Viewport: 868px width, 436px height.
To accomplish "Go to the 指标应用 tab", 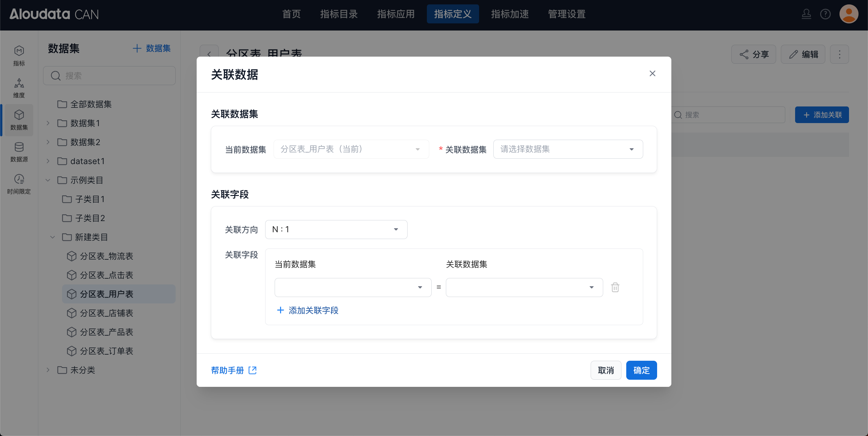I will coord(396,14).
